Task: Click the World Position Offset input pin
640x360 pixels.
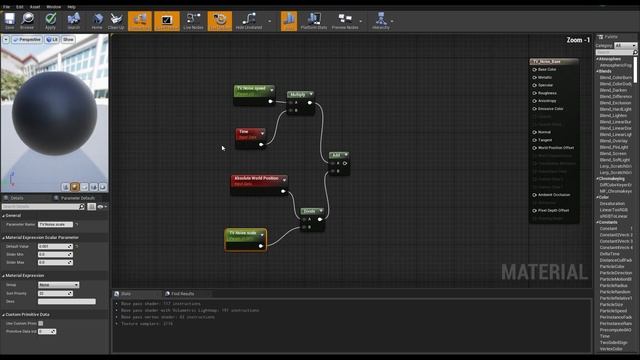Action: pos(534,148)
